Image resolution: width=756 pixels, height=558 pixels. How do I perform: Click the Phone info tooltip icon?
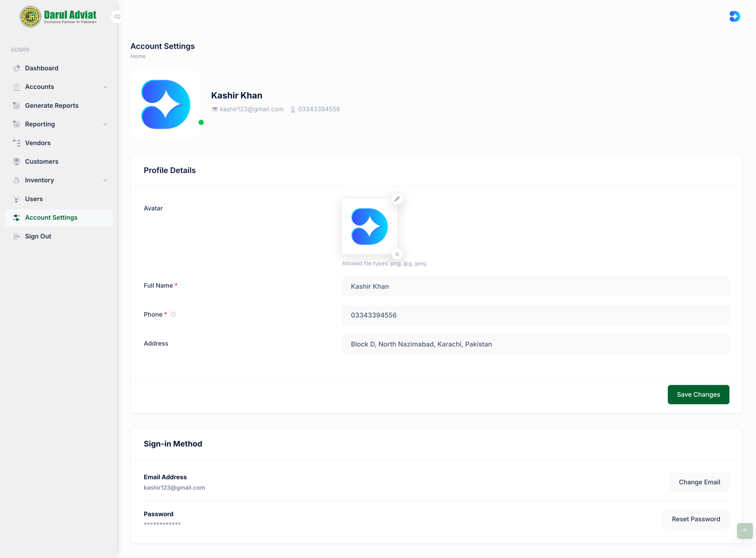coord(173,314)
